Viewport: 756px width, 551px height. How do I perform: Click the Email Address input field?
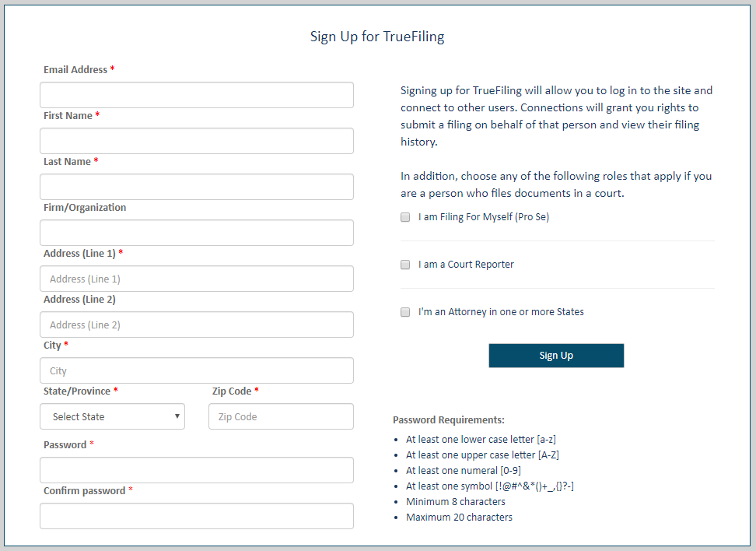[196, 95]
